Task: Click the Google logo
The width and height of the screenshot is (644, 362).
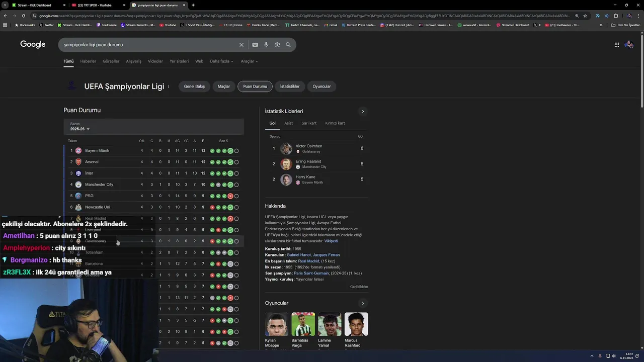Action: tap(33, 44)
